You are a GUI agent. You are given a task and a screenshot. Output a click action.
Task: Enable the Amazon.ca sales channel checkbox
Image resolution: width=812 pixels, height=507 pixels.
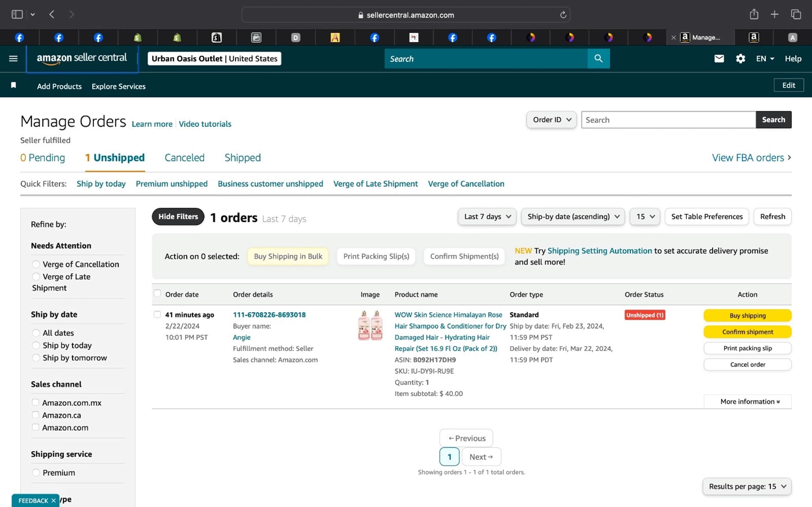click(x=35, y=415)
